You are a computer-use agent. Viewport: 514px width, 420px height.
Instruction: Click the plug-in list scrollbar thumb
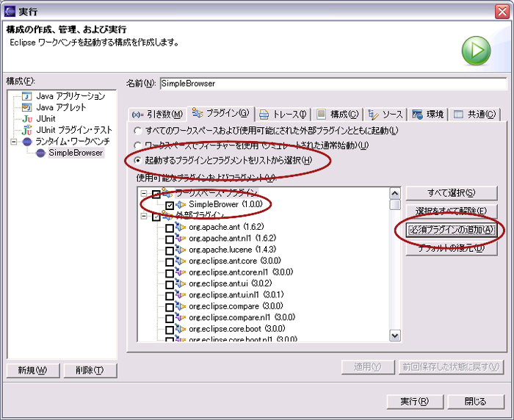(395, 205)
